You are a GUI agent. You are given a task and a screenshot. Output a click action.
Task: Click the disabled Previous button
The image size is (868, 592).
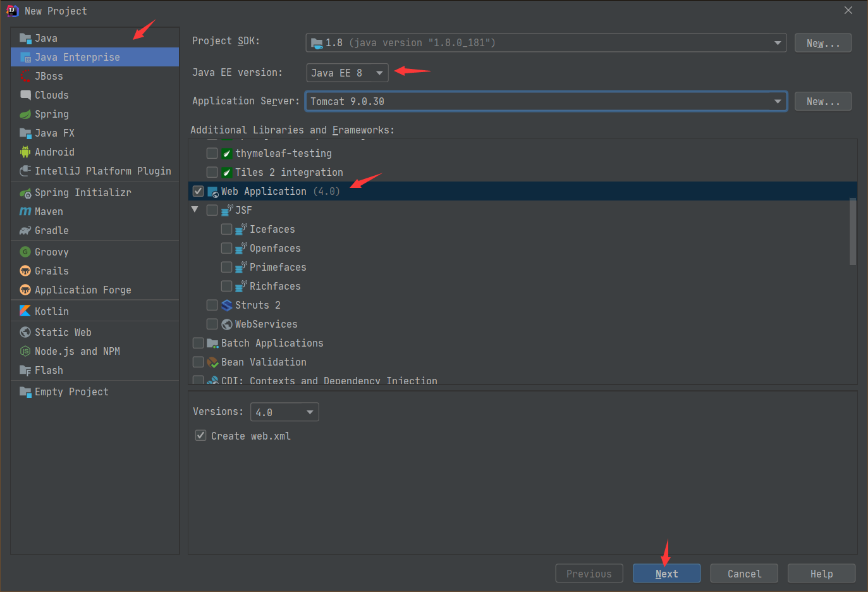(x=589, y=574)
